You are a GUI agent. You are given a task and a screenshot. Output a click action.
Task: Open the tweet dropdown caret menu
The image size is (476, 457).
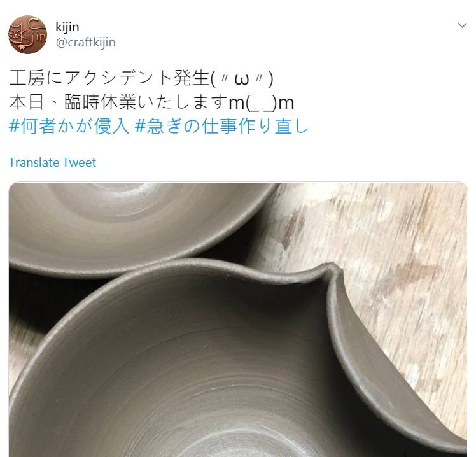[462, 25]
